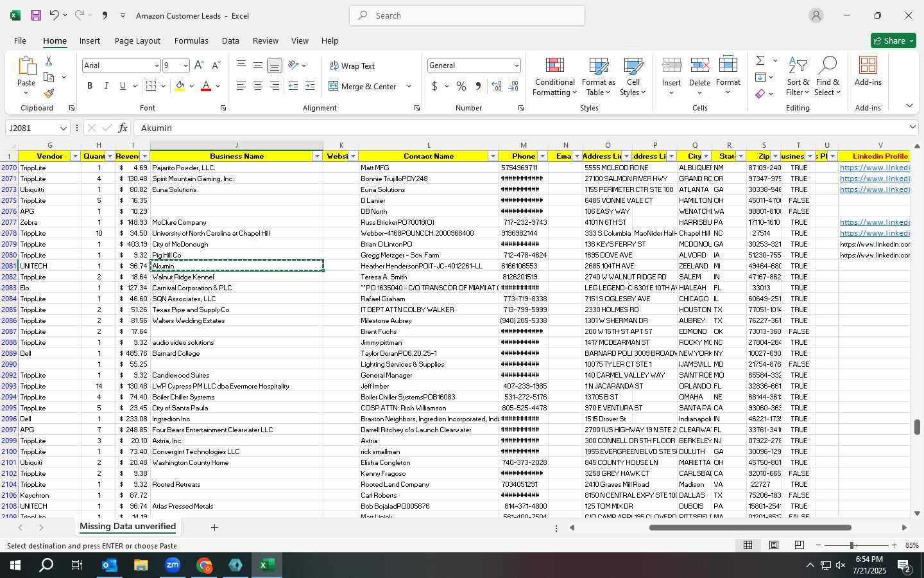Screen dimensions: 924x578
Task: Increase font size with the large A icon
Action: click(199, 66)
